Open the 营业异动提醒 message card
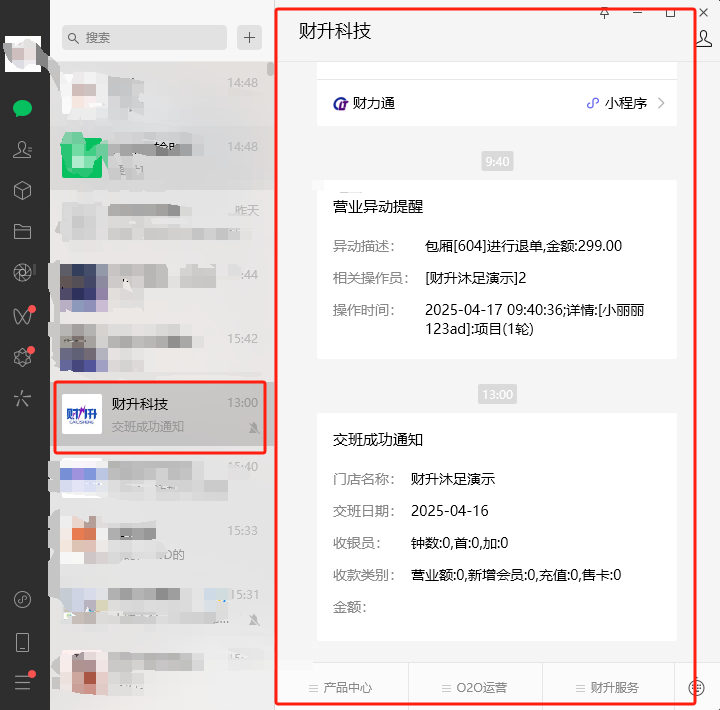 (x=496, y=269)
